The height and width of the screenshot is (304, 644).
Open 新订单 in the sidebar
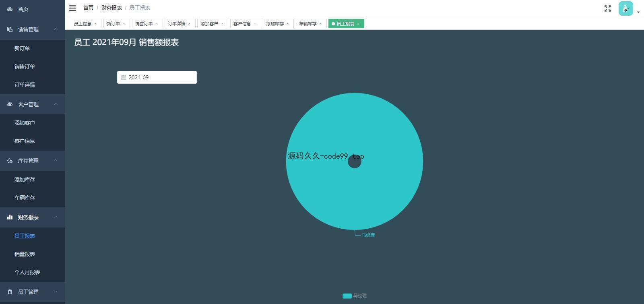[x=33, y=48]
